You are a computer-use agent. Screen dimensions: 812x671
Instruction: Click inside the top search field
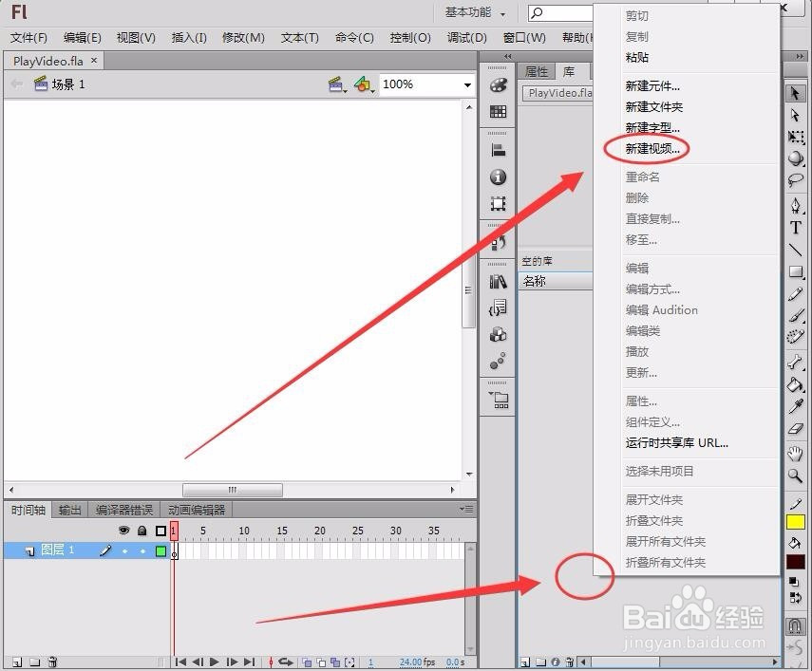tap(570, 12)
